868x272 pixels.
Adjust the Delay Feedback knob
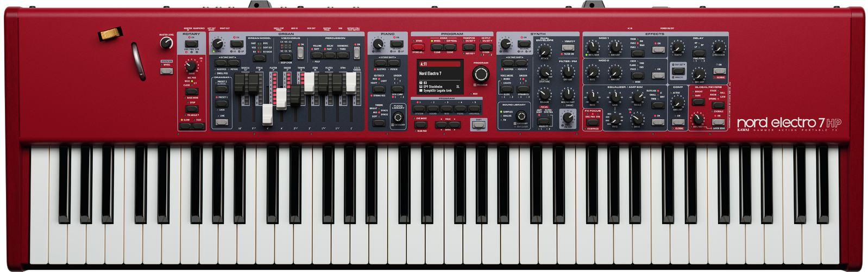click(719, 47)
